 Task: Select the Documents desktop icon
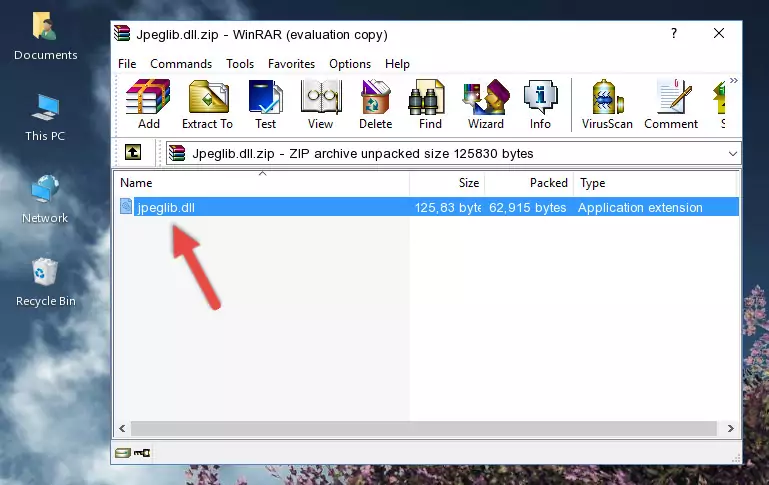[46, 36]
